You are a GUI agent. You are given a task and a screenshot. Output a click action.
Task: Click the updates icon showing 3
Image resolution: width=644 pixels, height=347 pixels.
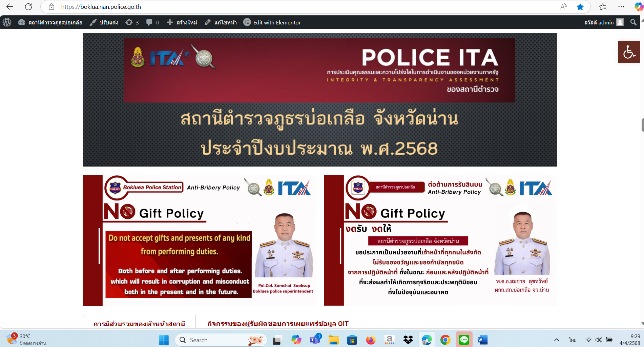pyautogui.click(x=132, y=22)
